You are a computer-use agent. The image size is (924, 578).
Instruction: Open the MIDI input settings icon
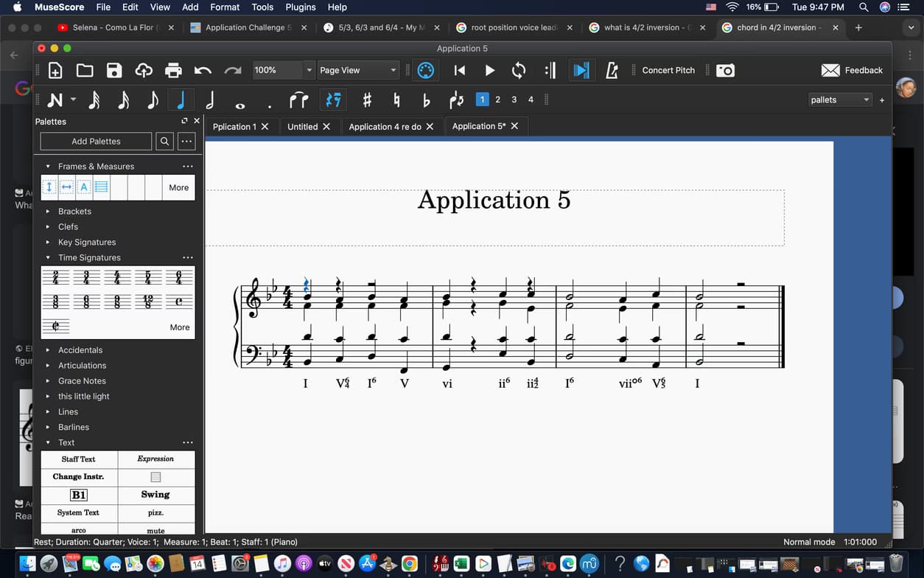[x=427, y=70]
